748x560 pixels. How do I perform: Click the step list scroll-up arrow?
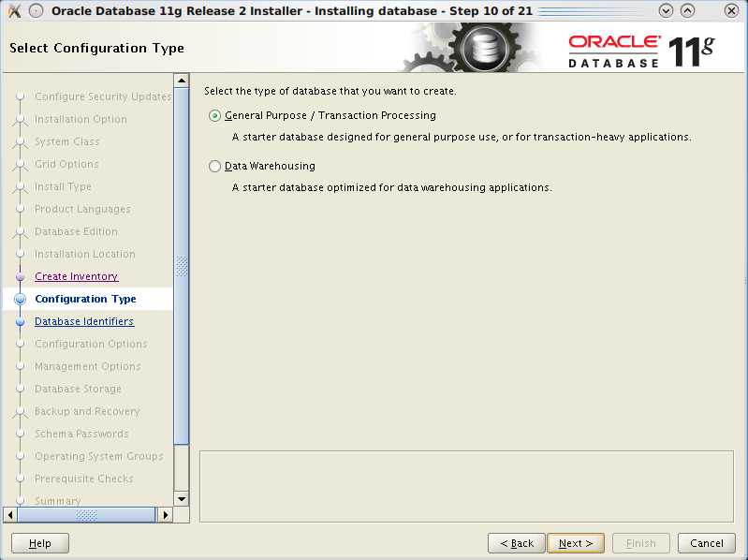point(182,81)
